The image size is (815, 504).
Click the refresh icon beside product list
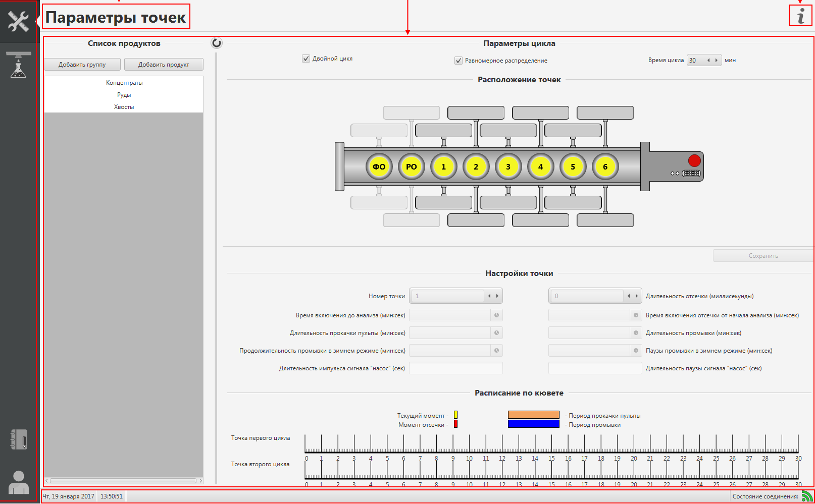217,43
